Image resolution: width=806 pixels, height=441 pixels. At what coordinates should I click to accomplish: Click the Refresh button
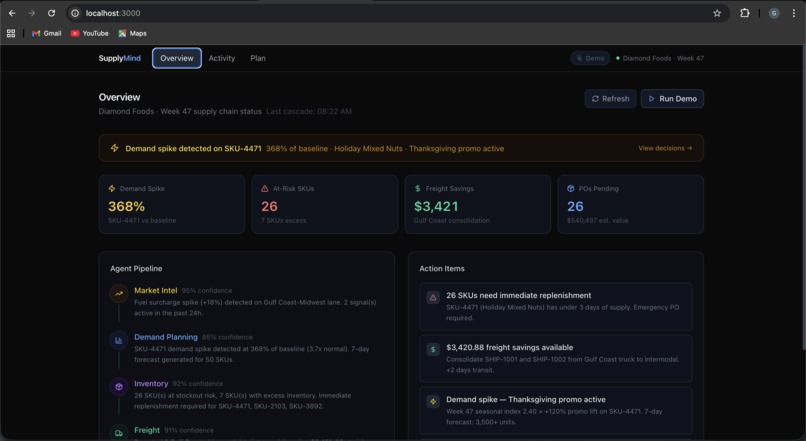611,99
